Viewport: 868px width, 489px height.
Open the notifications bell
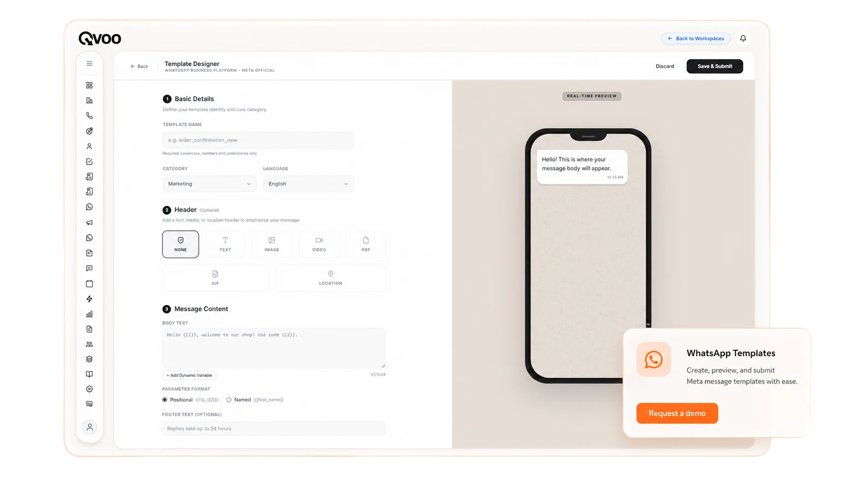point(743,38)
